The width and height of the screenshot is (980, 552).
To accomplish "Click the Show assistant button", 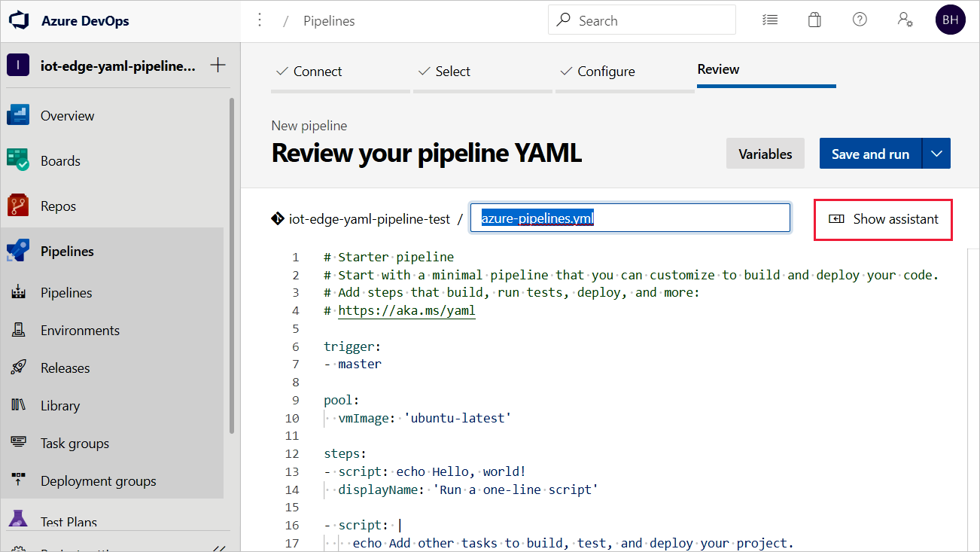I will (x=883, y=219).
